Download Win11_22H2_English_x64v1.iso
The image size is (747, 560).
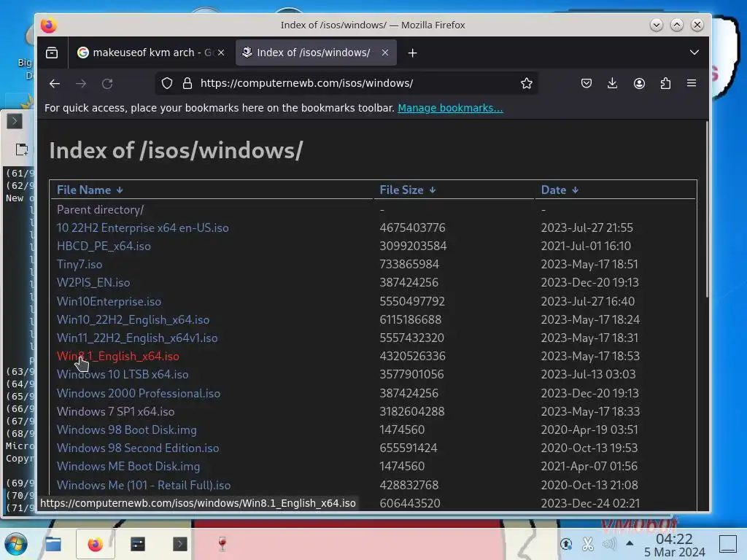[136, 338]
